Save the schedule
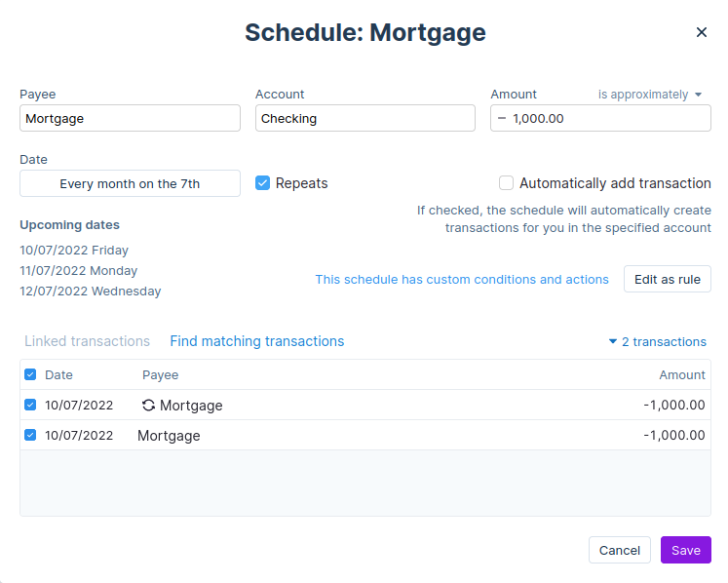Image resolution: width=728 pixels, height=583 pixels. 685,550
